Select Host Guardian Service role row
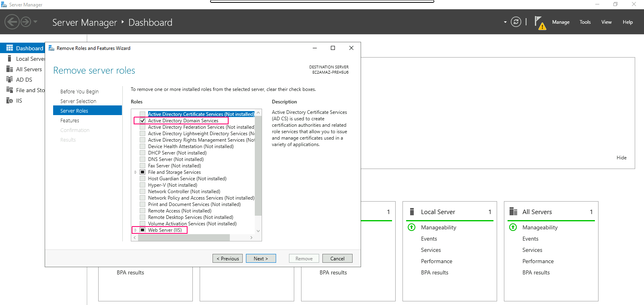Image resolution: width=644 pixels, height=305 pixels. pos(187,178)
